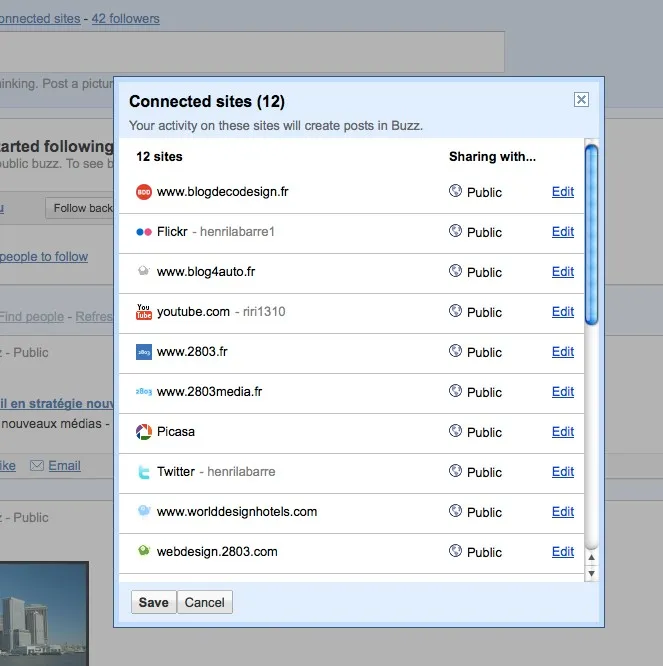
Task: Click the blue scrollbar thumb in dialog
Action: click(x=591, y=235)
